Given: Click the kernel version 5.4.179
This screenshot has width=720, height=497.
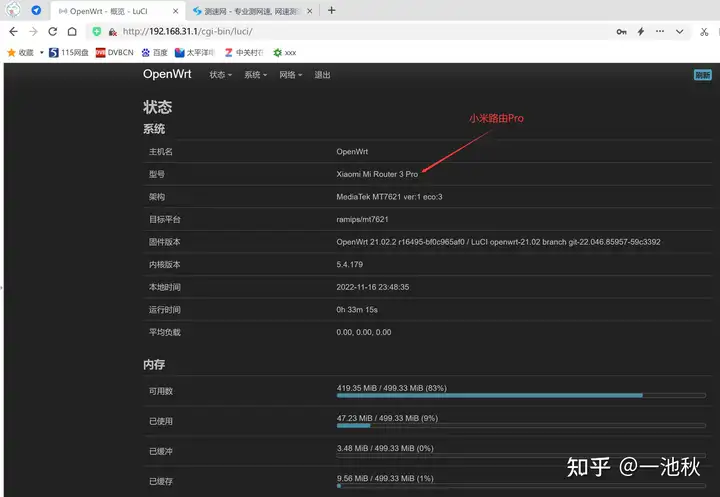Looking at the screenshot, I should tap(349, 264).
